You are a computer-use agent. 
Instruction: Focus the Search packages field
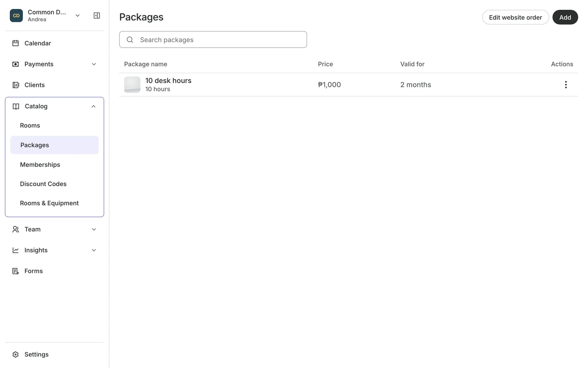[x=213, y=40]
